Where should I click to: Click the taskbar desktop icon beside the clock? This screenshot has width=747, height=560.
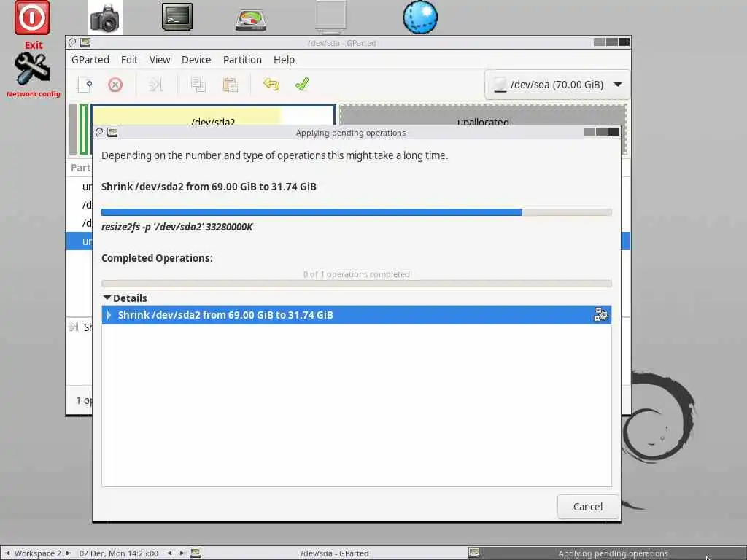click(x=196, y=553)
